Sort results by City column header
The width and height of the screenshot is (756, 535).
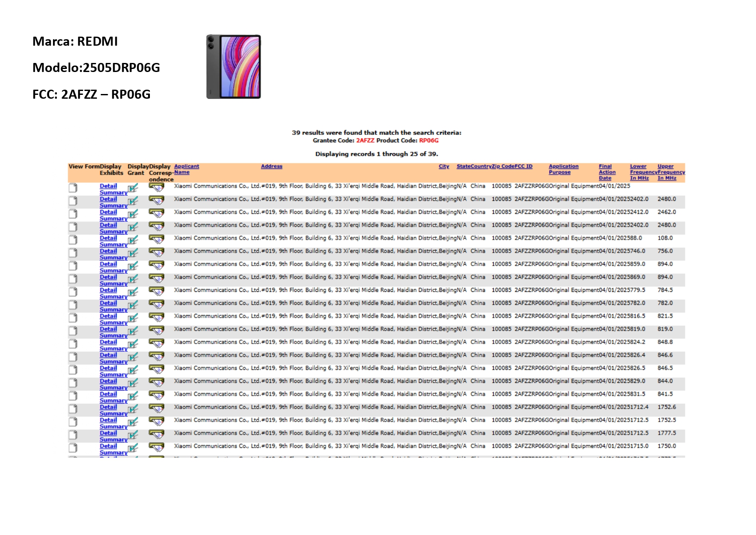[x=444, y=166]
